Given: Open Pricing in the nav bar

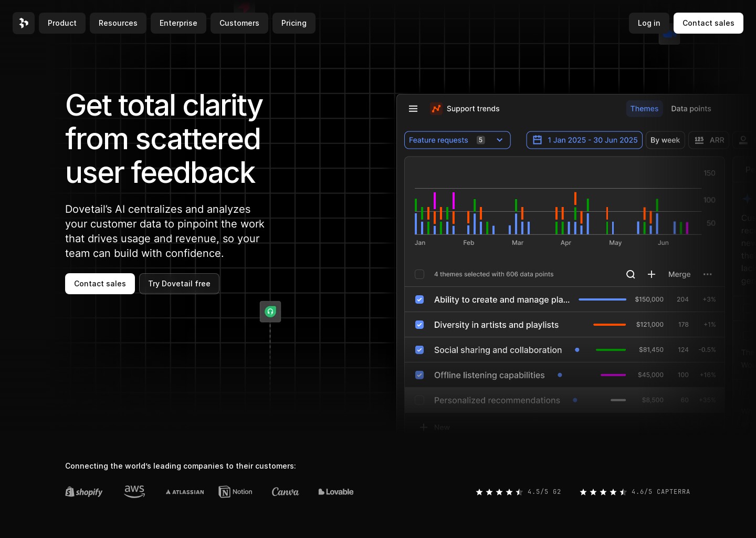Looking at the screenshot, I should tap(294, 23).
